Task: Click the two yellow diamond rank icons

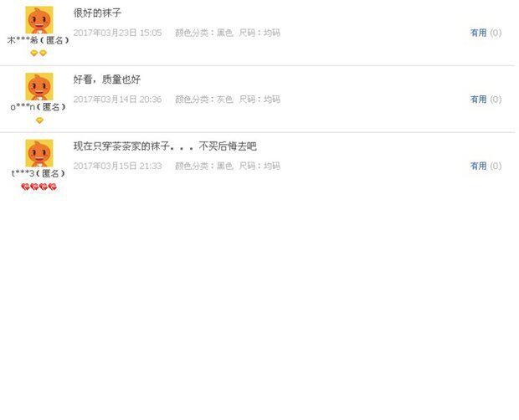Action: tap(39, 53)
